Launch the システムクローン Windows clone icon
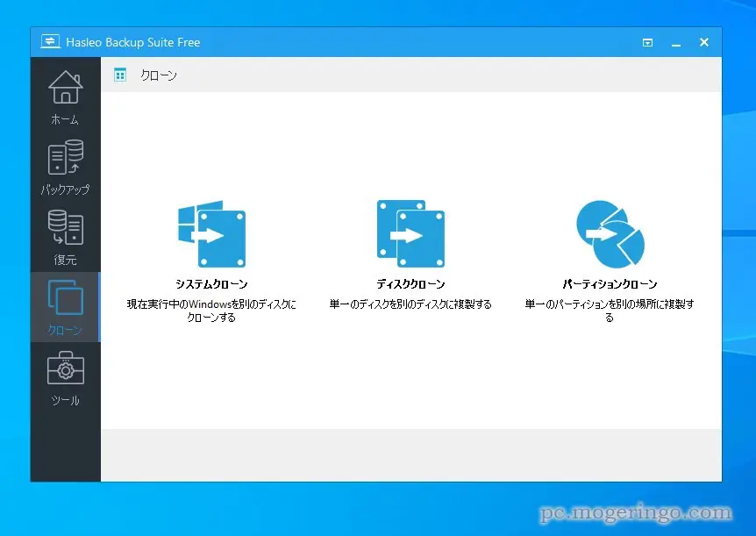756x536 pixels. click(211, 234)
